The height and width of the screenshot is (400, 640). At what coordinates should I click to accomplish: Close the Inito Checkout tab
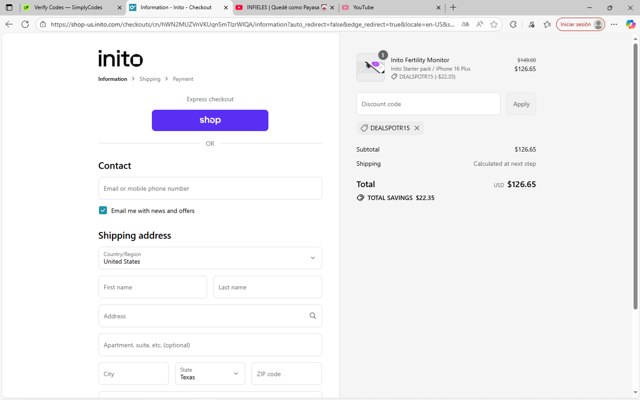226,7
